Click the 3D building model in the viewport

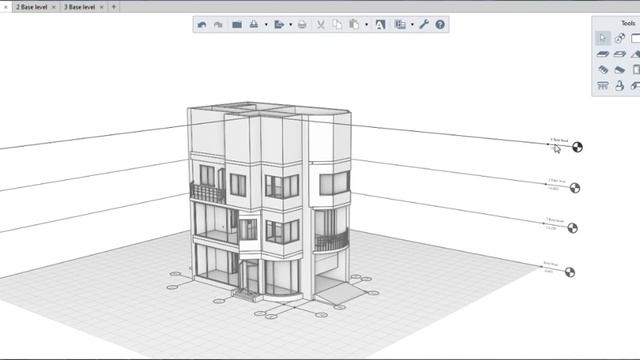(269, 202)
